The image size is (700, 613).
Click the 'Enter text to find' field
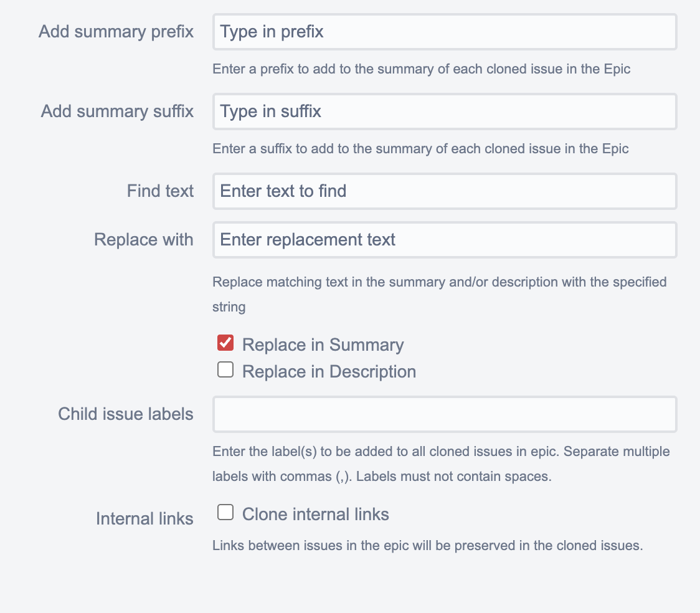[x=444, y=191]
